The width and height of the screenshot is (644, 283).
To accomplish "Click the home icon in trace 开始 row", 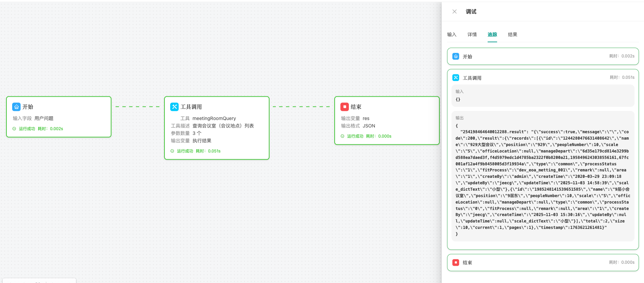I will 456,56.
